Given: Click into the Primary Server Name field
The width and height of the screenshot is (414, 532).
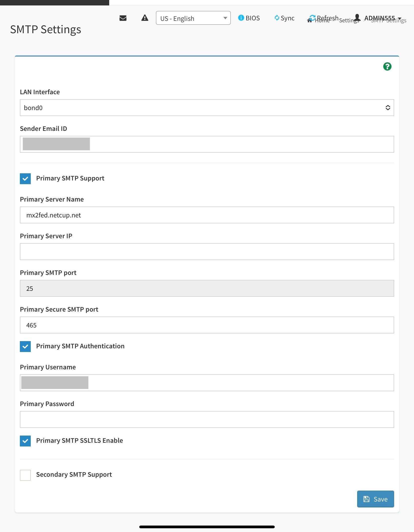Looking at the screenshot, I should click(x=207, y=215).
